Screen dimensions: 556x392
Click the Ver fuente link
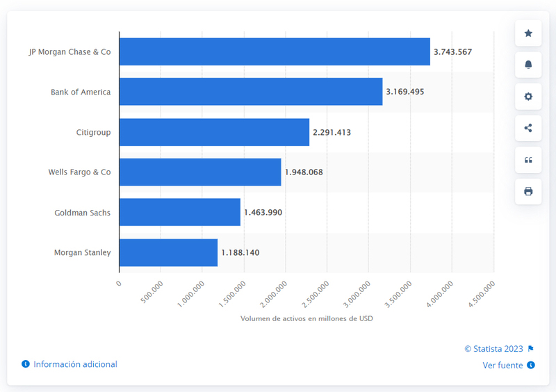tap(502, 366)
